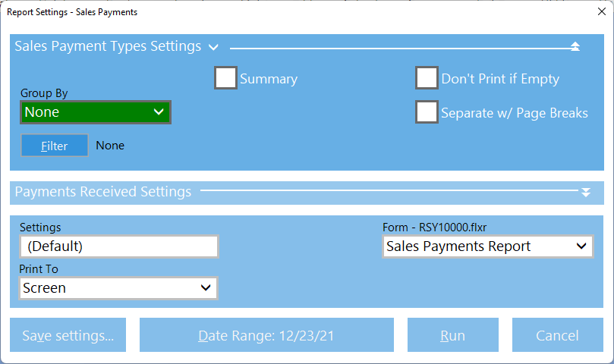
Task: Click the filter value None label
Action: pos(110,146)
